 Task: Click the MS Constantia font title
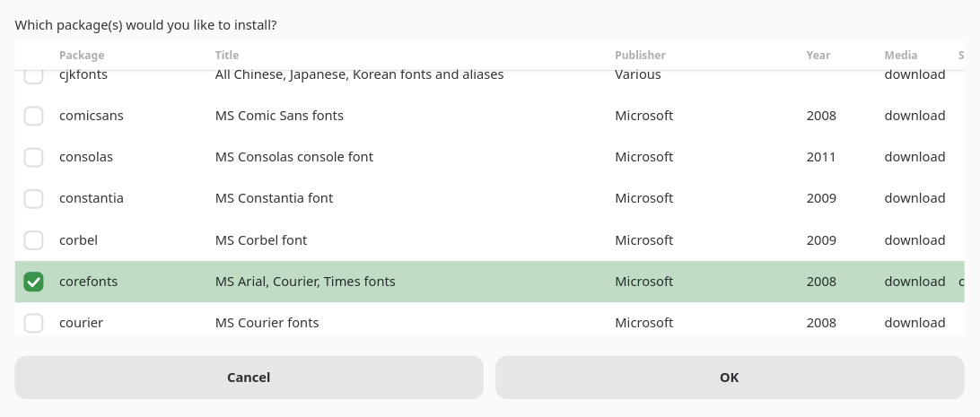tap(274, 198)
